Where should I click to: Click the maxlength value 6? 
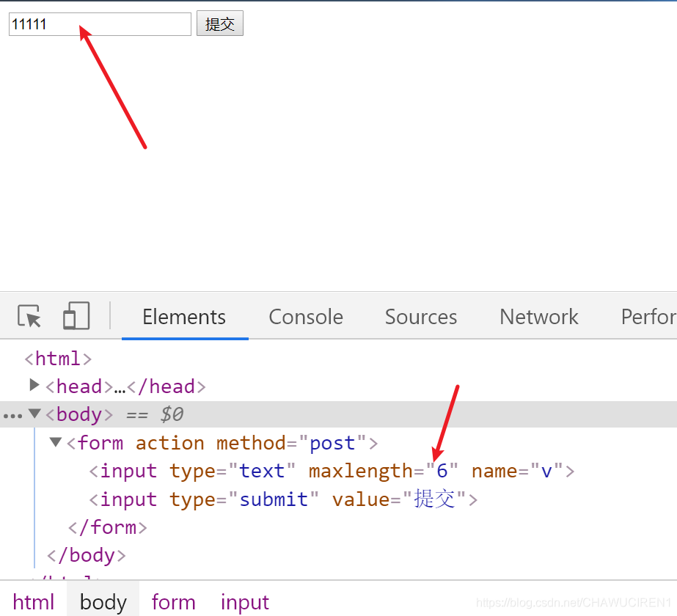click(442, 471)
